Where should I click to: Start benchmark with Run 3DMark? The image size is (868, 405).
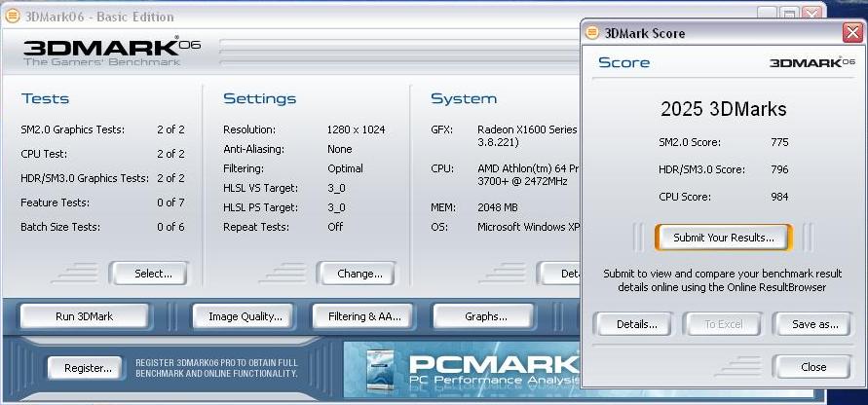point(84,316)
